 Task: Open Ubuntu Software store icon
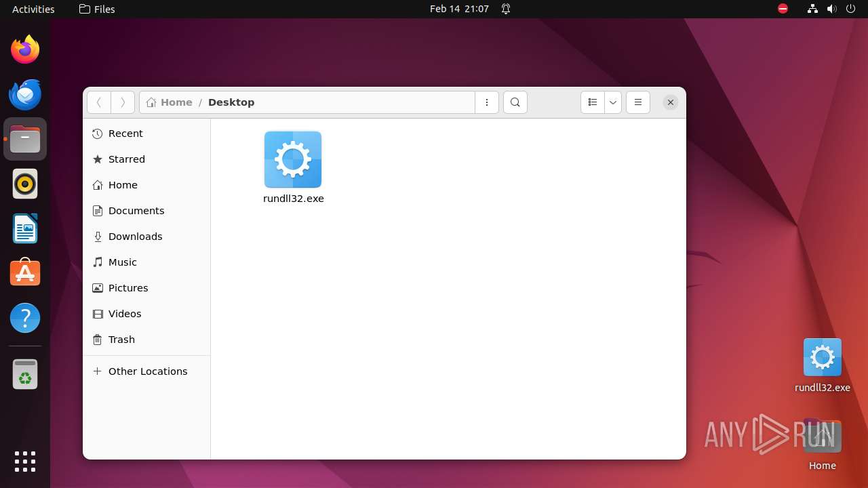[25, 273]
